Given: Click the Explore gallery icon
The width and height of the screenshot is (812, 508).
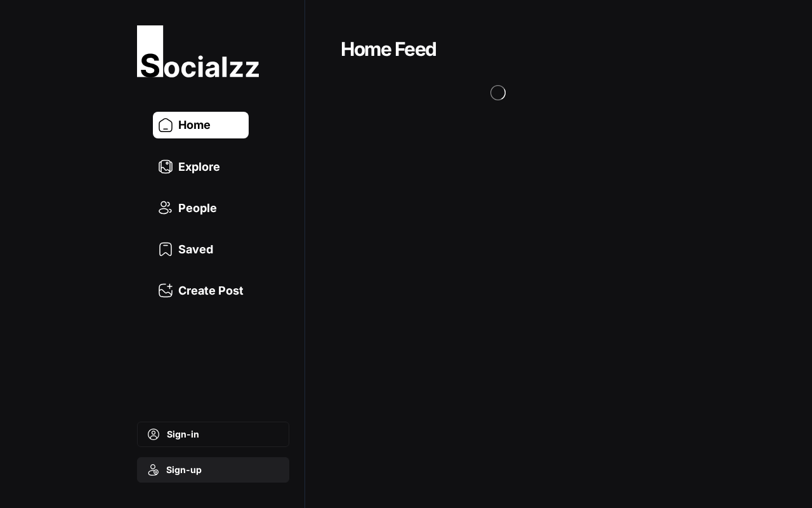Looking at the screenshot, I should pyautogui.click(x=166, y=166).
